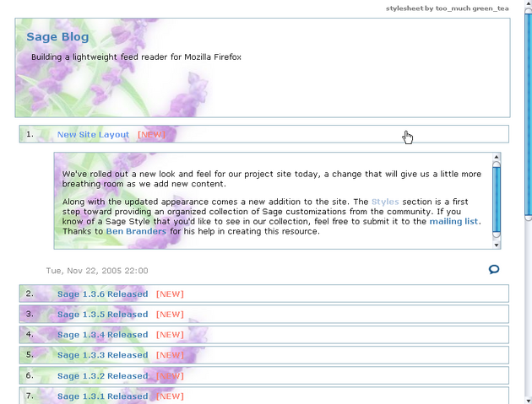Click the NEW tag beside Sage 1.3.6 Released
This screenshot has width=532, height=404.
[170, 294]
